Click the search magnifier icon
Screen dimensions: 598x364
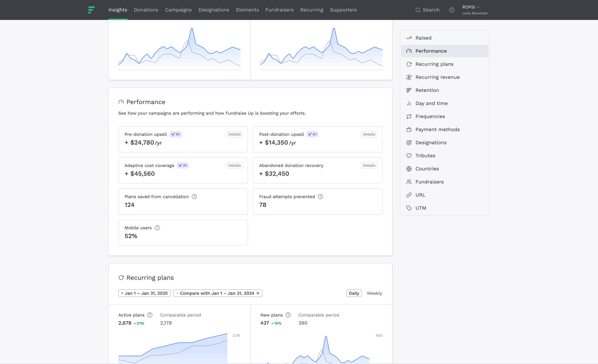(x=418, y=10)
